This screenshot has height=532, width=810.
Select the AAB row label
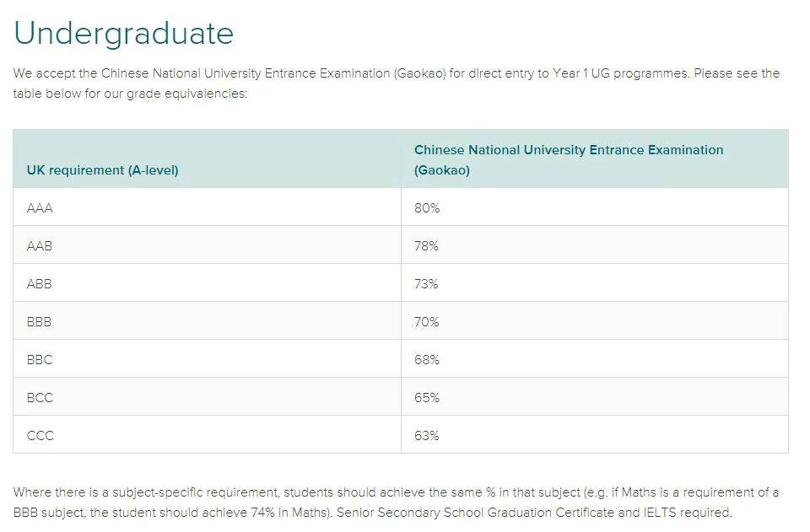pos(40,246)
